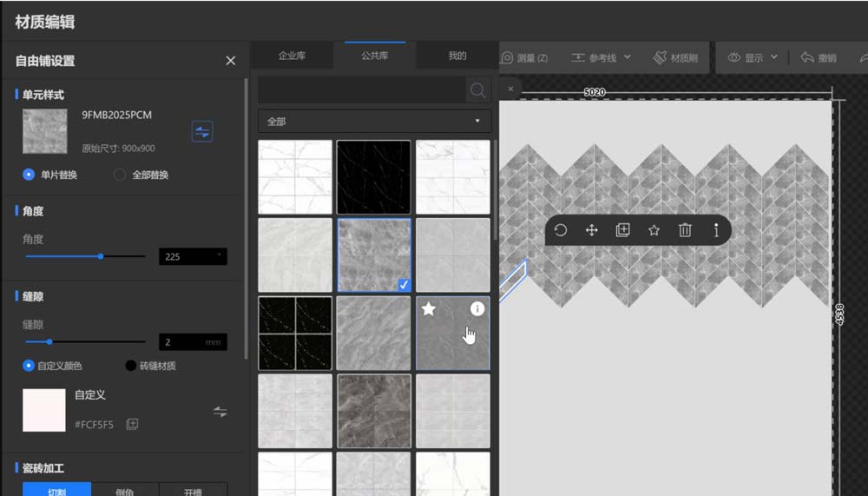This screenshot has width=868, height=496.
Task: Select the first white marble thumbnail, top row
Action: [x=295, y=177]
